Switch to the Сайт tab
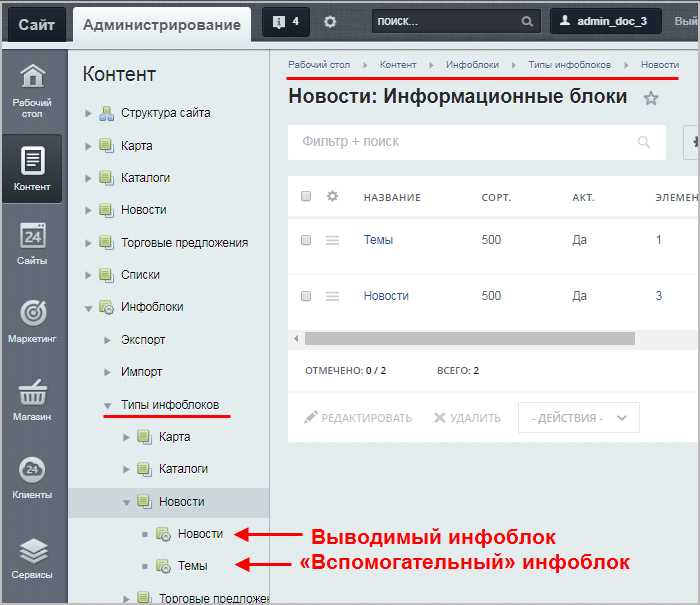This screenshot has width=700, height=605. click(x=37, y=25)
